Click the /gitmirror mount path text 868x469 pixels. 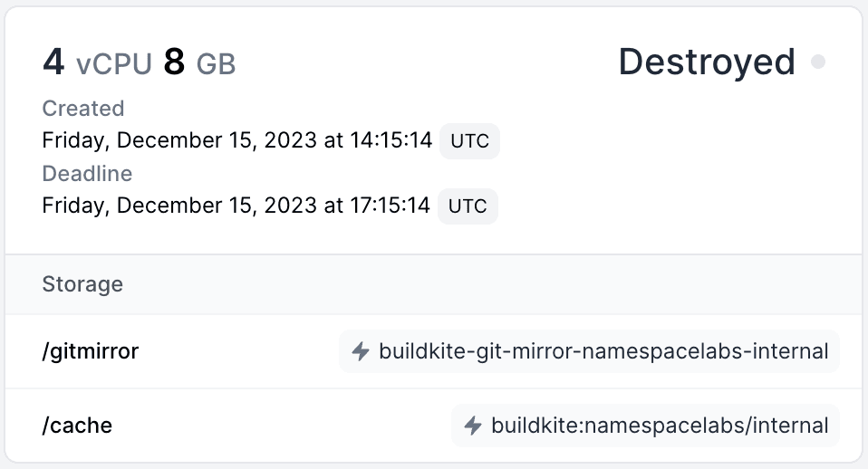91,351
